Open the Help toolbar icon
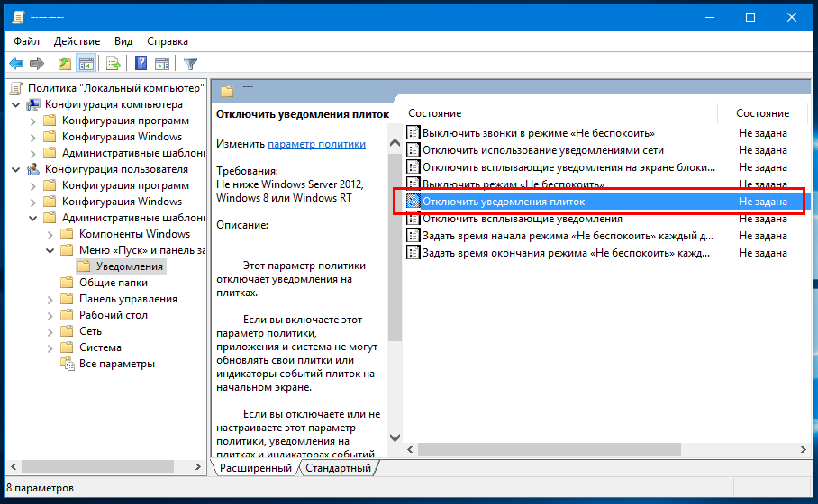 141,64
